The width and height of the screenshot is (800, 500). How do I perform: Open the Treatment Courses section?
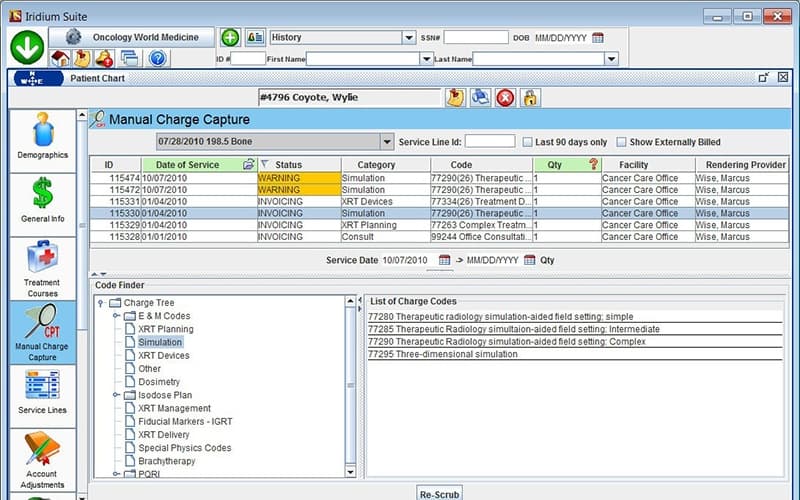[x=42, y=268]
